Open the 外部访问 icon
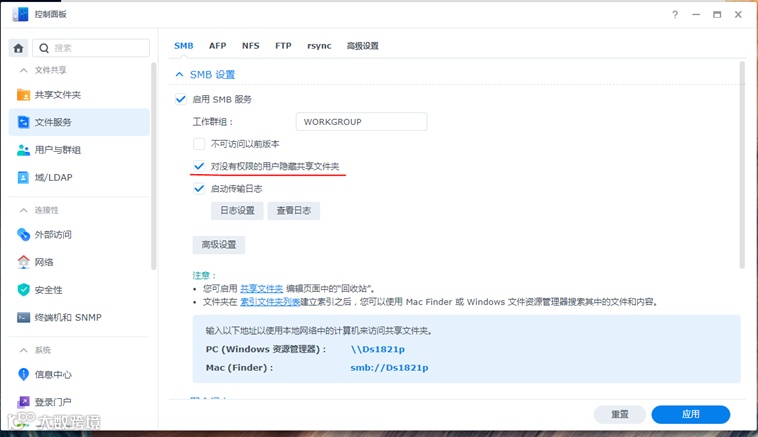 [23, 234]
